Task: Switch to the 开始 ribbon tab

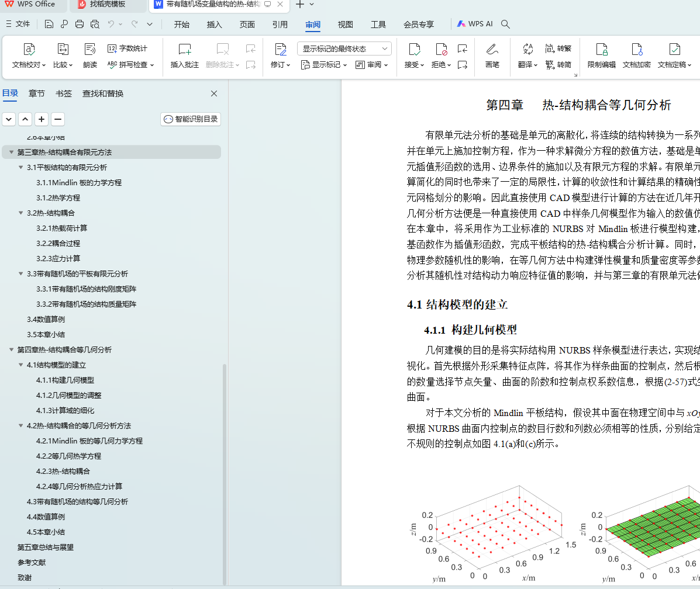Action: click(x=182, y=25)
